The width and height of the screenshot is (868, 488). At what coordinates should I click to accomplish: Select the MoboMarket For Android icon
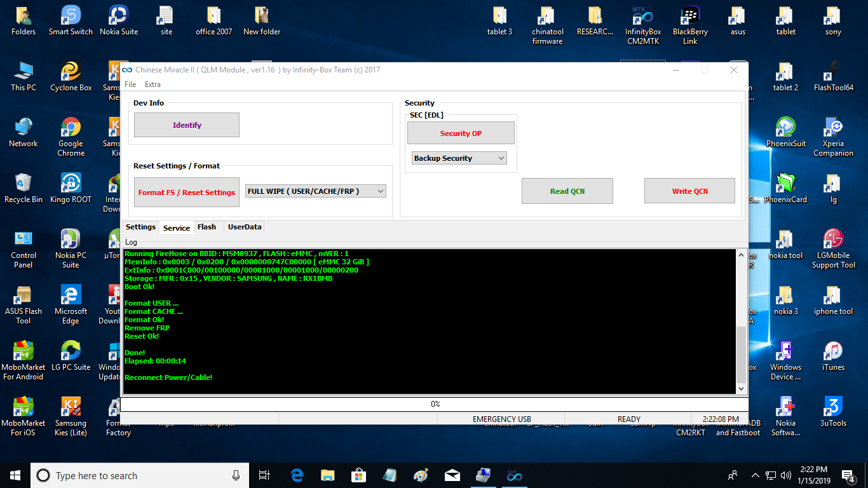pos(24,362)
